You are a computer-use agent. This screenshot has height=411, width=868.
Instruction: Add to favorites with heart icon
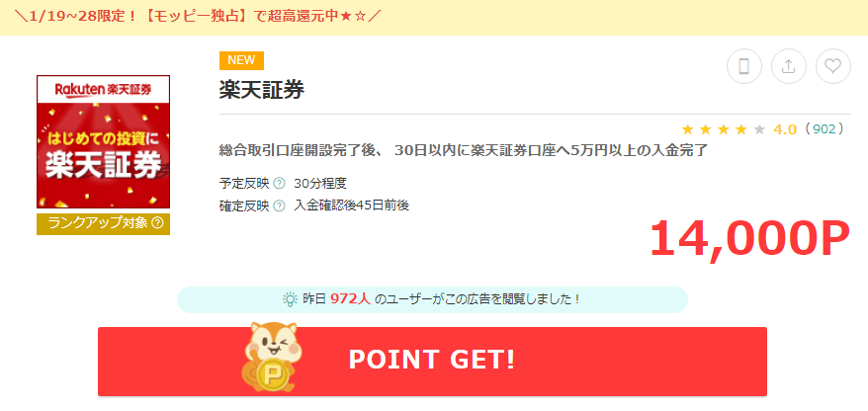click(x=833, y=66)
